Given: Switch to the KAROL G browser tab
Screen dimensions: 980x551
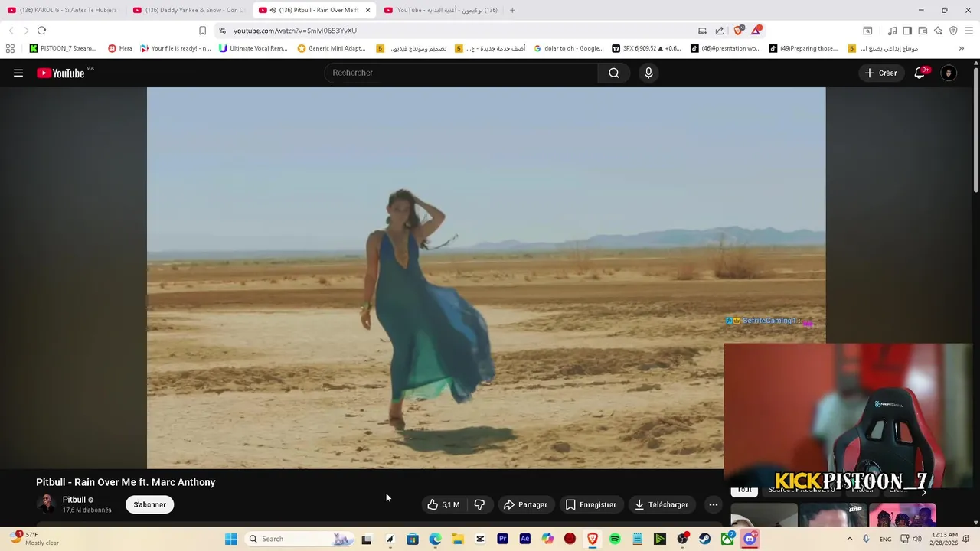Looking at the screenshot, I should click(62, 10).
